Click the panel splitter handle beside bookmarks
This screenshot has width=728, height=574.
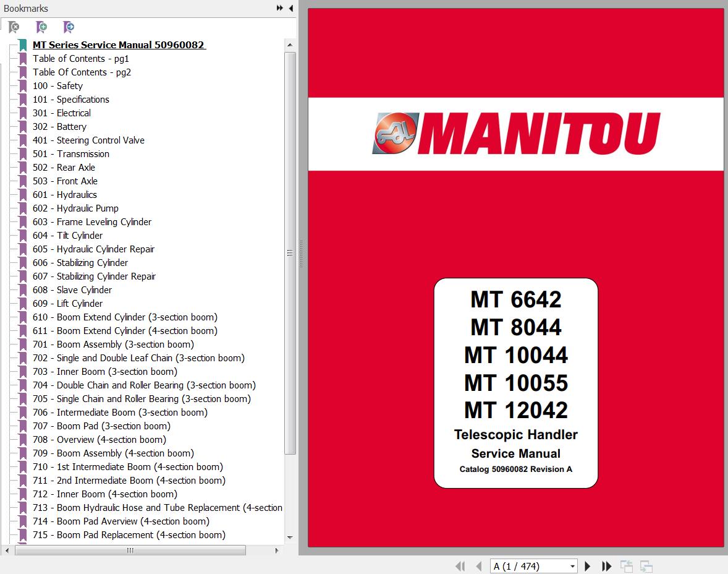[x=301, y=254]
